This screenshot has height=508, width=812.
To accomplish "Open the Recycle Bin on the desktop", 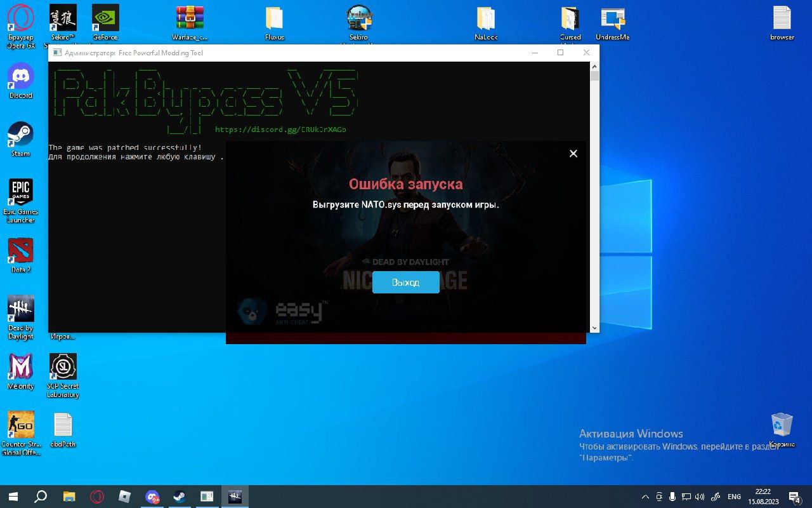I will tap(782, 425).
